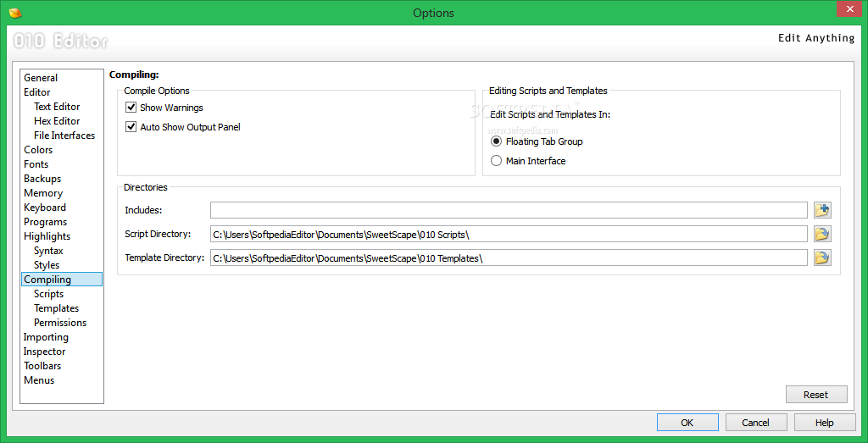Go to the Fonts options page
This screenshot has width=868, height=443.
click(36, 164)
